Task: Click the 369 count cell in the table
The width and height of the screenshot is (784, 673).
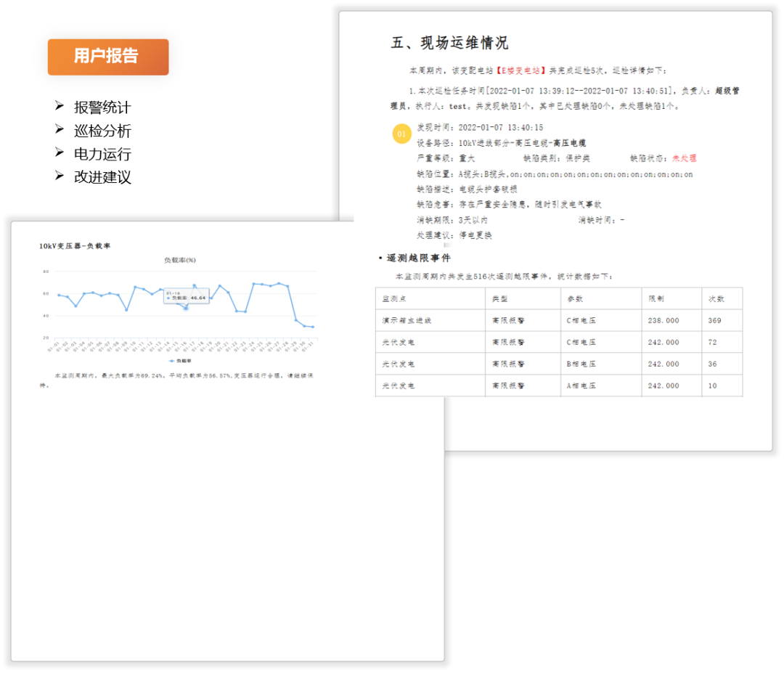Action: coord(714,320)
